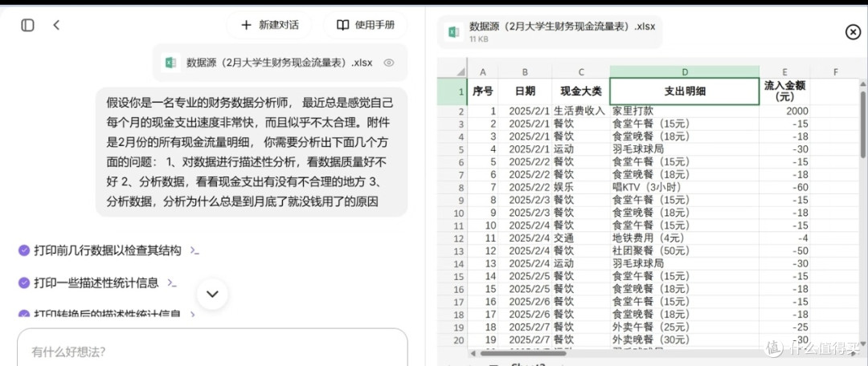Screen dimensions: 868x366
Task: Select row 12 header
Action: pyautogui.click(x=452, y=238)
